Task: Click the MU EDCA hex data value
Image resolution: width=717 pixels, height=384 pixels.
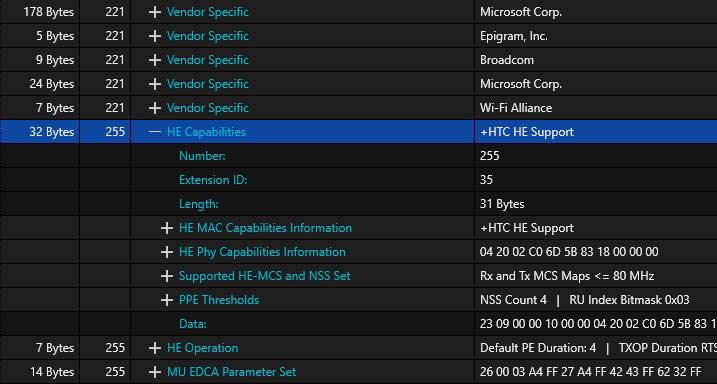Action: (x=590, y=372)
